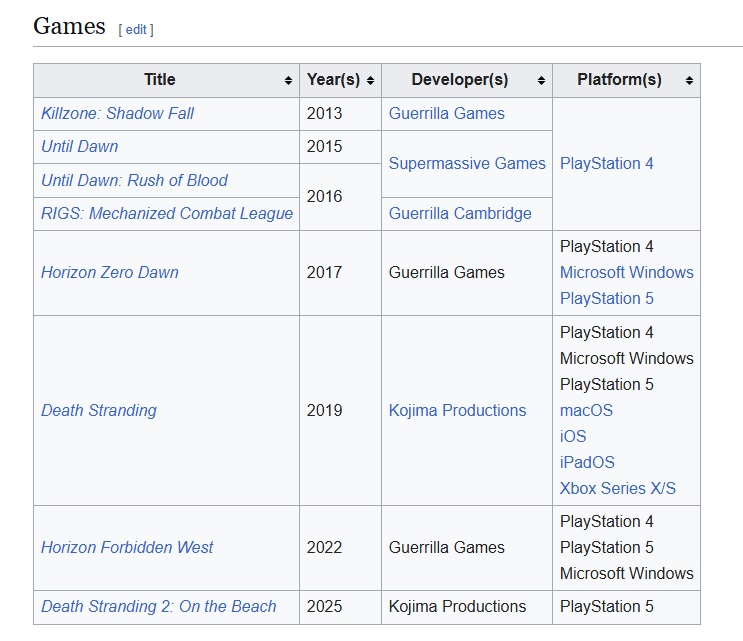
Task: Edit the Games section
Action: [x=136, y=29]
